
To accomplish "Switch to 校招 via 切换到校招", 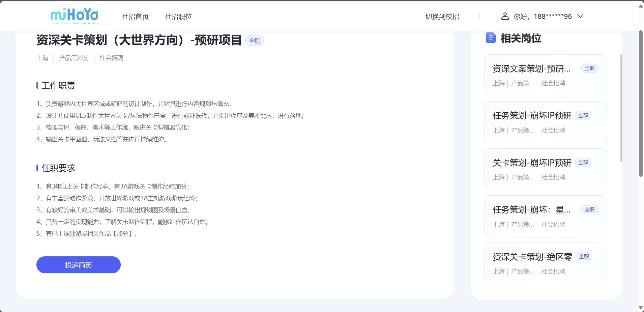I will [x=442, y=17].
